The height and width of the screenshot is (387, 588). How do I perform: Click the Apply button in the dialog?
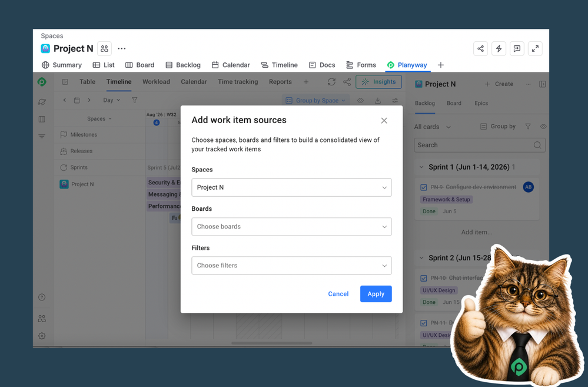(x=376, y=294)
